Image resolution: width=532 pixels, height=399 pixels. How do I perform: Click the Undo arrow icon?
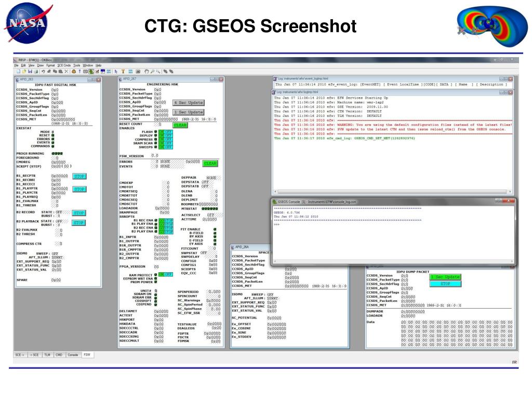click(43, 72)
